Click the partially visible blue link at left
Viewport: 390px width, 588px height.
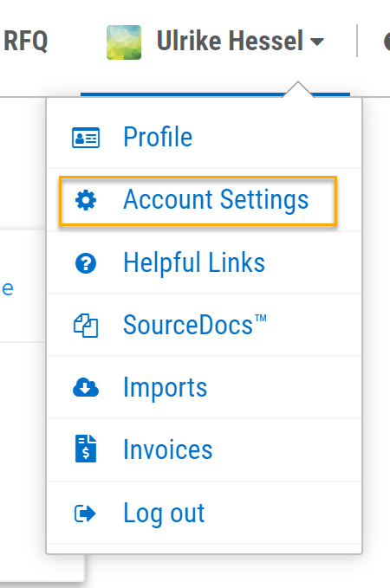[8, 288]
